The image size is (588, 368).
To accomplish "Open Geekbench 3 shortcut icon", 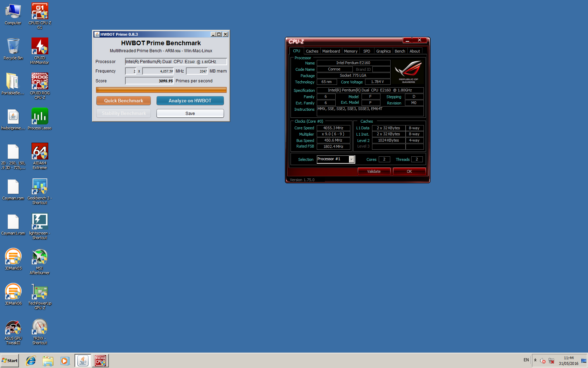I will click(40, 191).
